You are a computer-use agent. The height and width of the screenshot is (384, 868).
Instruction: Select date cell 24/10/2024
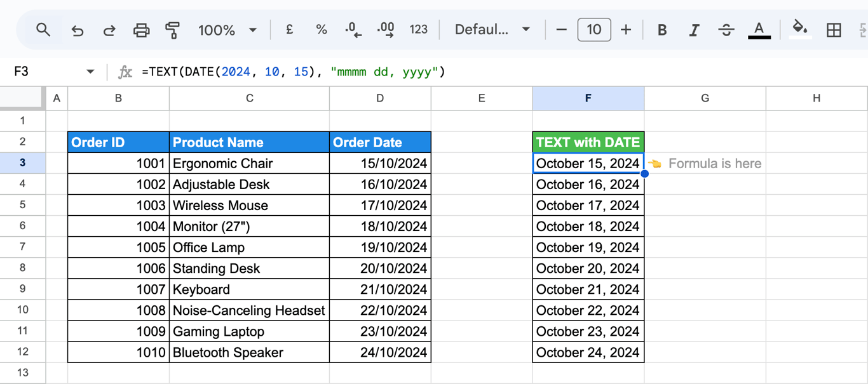[x=380, y=352]
